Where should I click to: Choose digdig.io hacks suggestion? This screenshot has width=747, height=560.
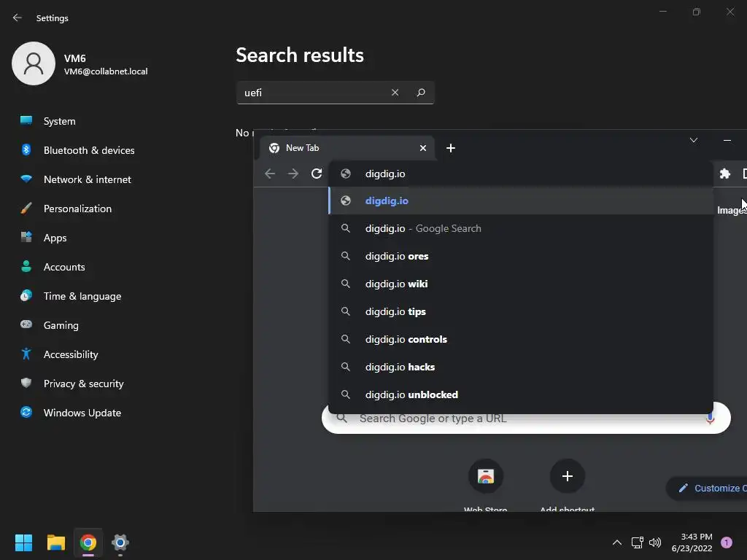click(521, 367)
